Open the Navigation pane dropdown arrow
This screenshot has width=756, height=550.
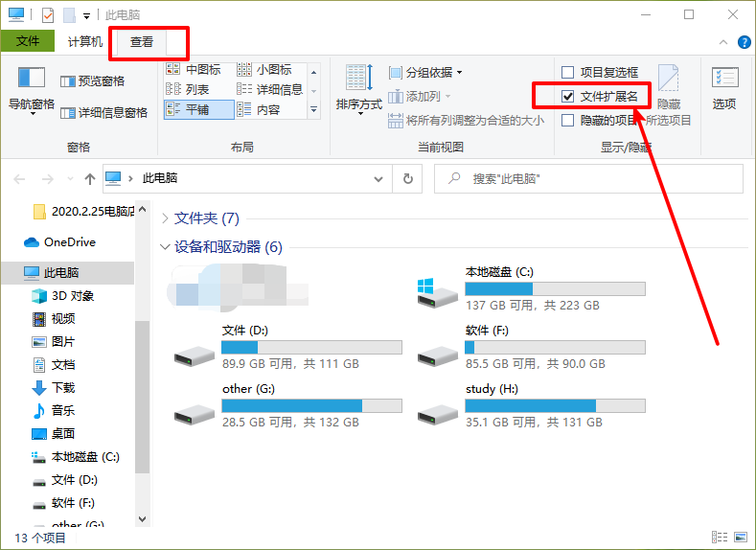click(33, 114)
